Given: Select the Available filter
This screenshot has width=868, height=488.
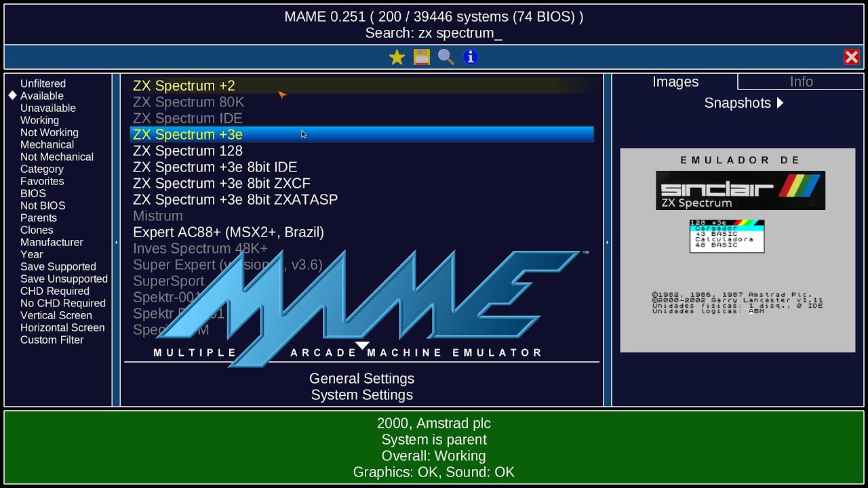Looking at the screenshot, I should click(x=42, y=96).
